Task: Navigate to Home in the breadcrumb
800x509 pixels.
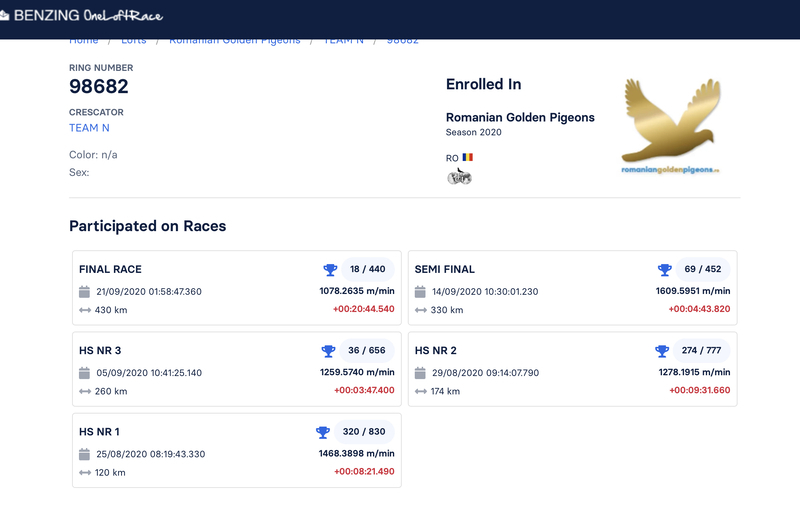Action: click(83, 40)
